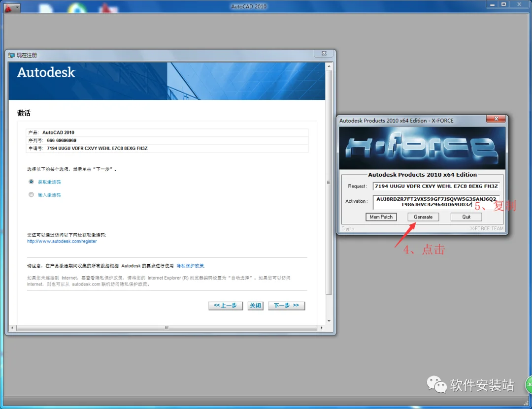This screenshot has height=409, width=532.
Task: Expand the arrow beside the AutoCAD logo button
Action: (17, 7)
